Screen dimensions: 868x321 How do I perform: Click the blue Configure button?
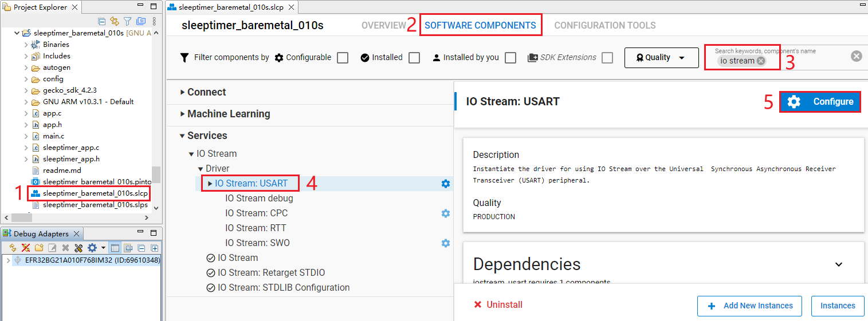tap(820, 102)
